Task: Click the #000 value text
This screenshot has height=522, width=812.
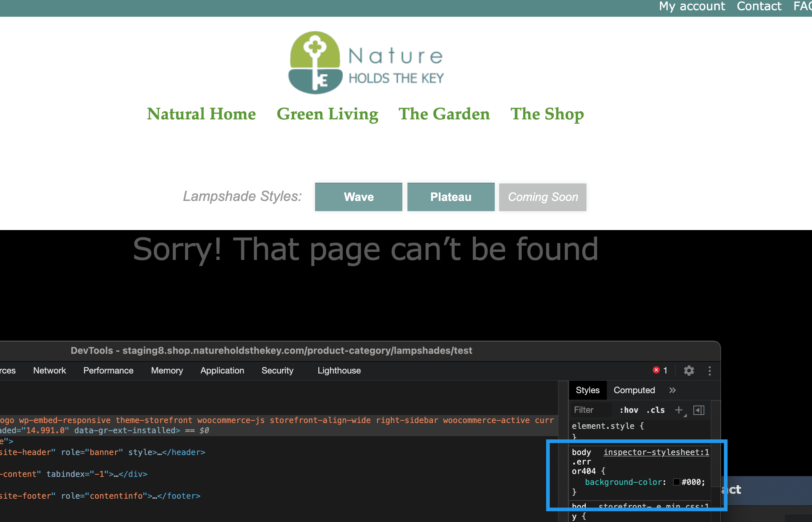Action: click(x=691, y=482)
